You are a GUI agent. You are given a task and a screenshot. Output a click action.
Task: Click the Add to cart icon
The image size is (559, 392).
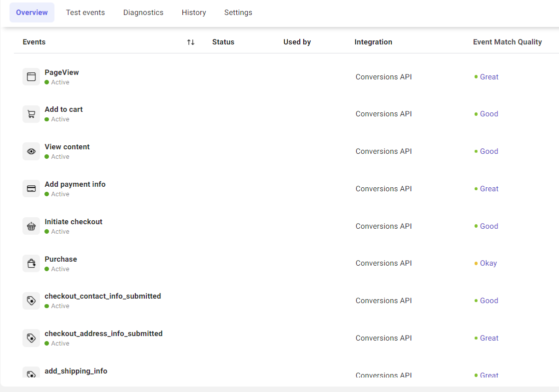point(31,114)
